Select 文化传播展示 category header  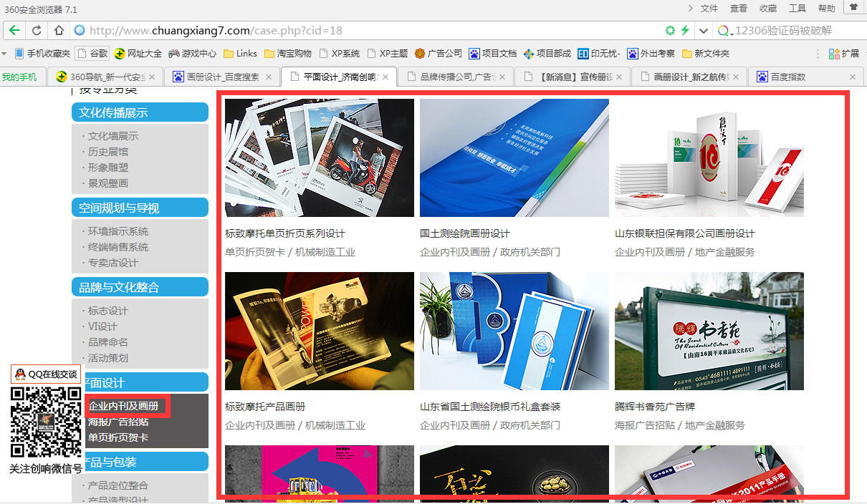point(140,112)
